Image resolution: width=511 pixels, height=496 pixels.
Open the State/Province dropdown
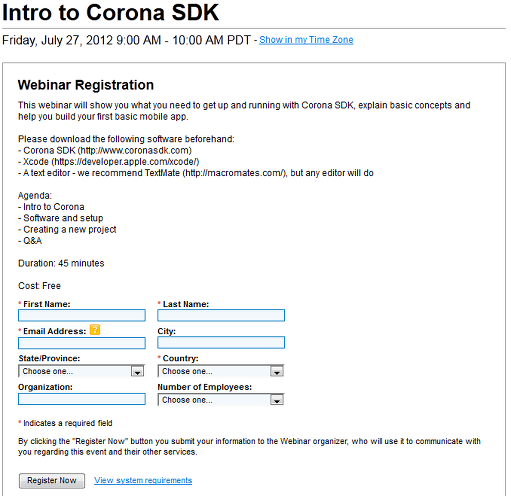[81, 371]
